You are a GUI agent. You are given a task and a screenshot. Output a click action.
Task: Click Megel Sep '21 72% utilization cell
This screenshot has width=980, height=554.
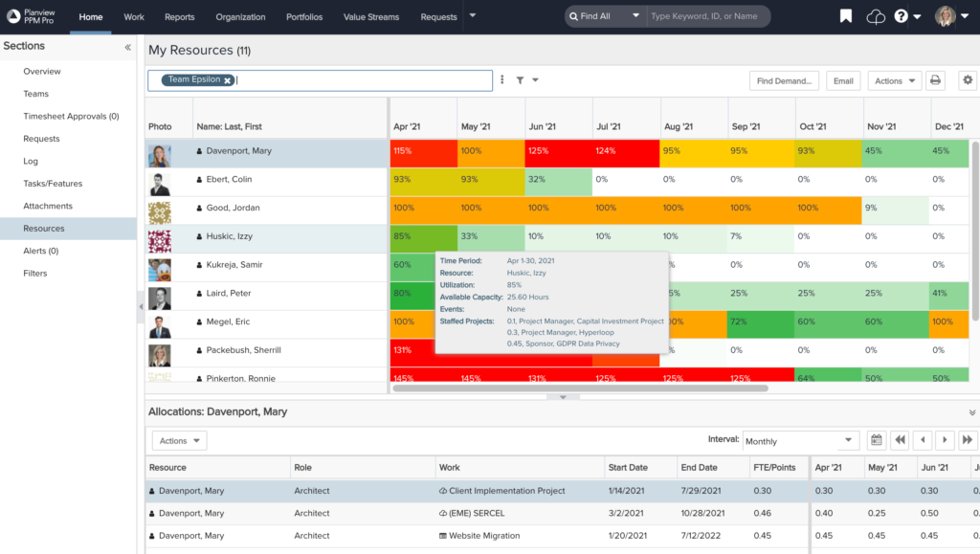tap(761, 324)
